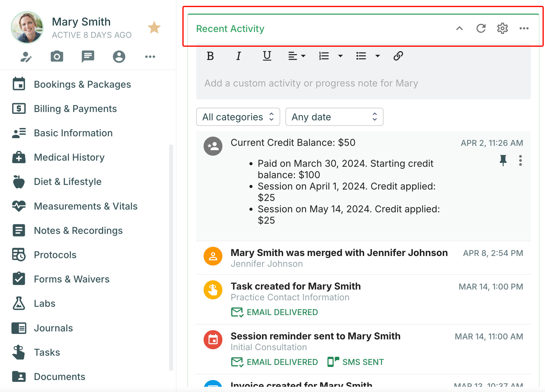Open the three-dot menu on credit balance note
The width and height of the screenshot is (545, 392).
pyautogui.click(x=520, y=160)
